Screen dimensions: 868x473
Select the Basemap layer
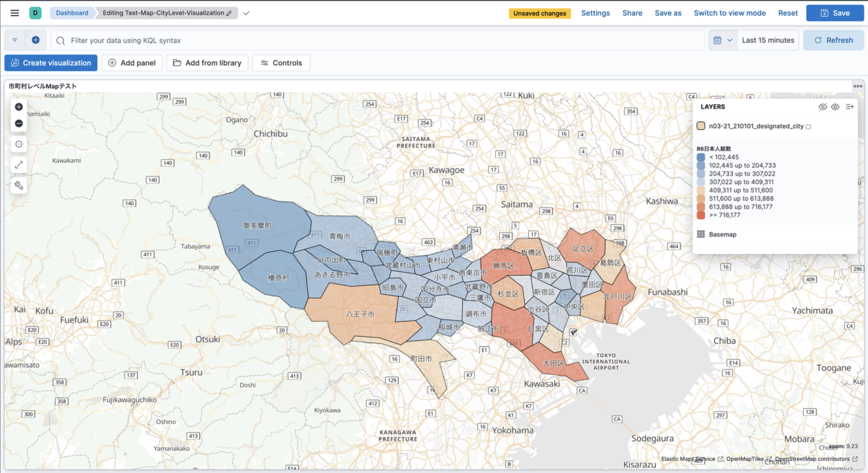[x=723, y=234]
